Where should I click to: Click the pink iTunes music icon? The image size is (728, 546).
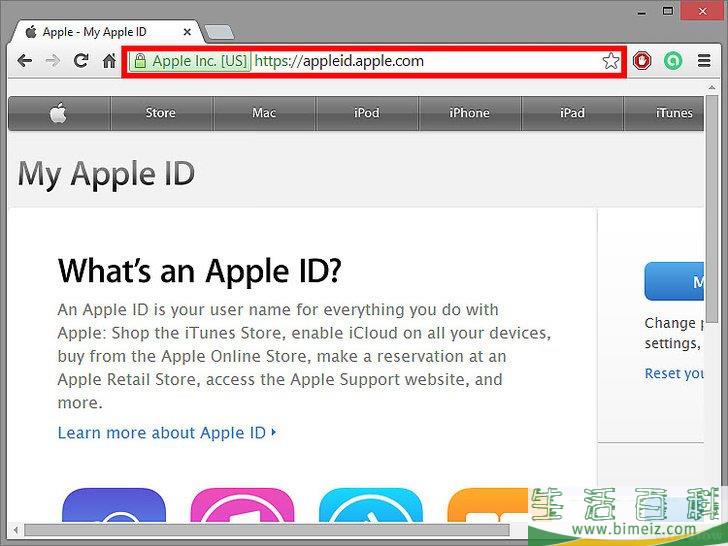242,505
